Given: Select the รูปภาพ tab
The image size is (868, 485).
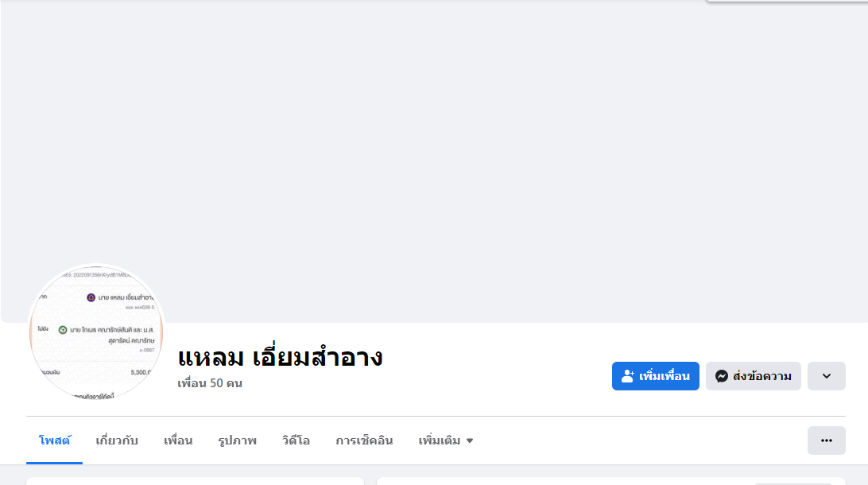Looking at the screenshot, I should (x=237, y=440).
